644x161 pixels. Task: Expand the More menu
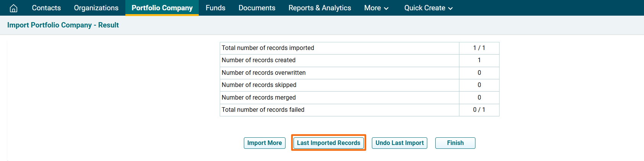(376, 8)
